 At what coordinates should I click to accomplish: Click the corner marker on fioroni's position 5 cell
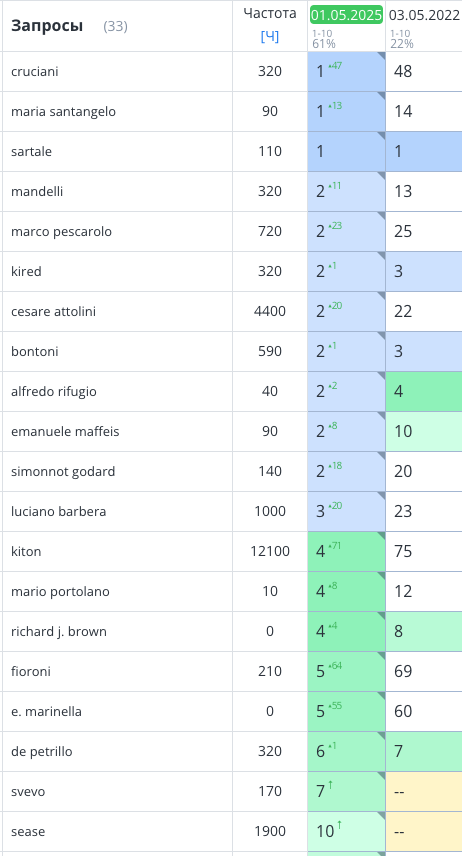381,656
